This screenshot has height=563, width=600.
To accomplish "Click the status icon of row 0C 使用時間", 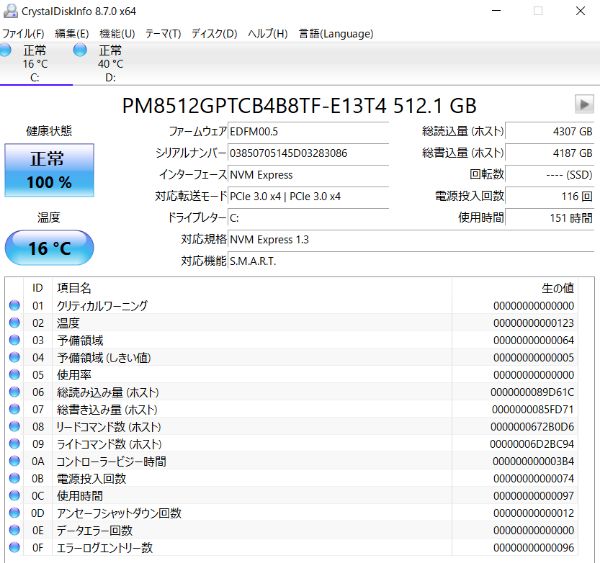I will click(15, 496).
